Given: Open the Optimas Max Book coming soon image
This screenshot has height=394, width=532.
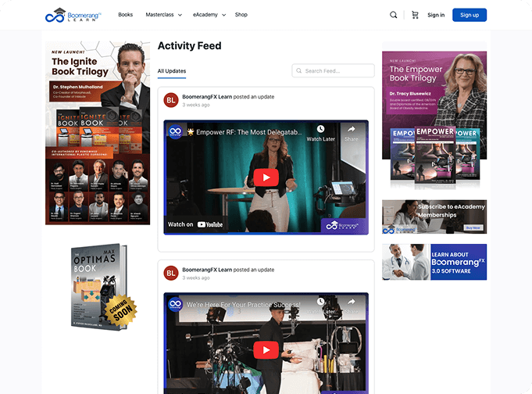Looking at the screenshot, I should coord(103,287).
